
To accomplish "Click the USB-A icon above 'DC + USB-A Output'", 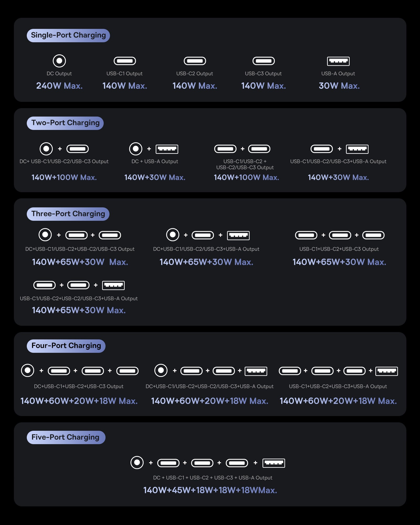I will 167,149.
